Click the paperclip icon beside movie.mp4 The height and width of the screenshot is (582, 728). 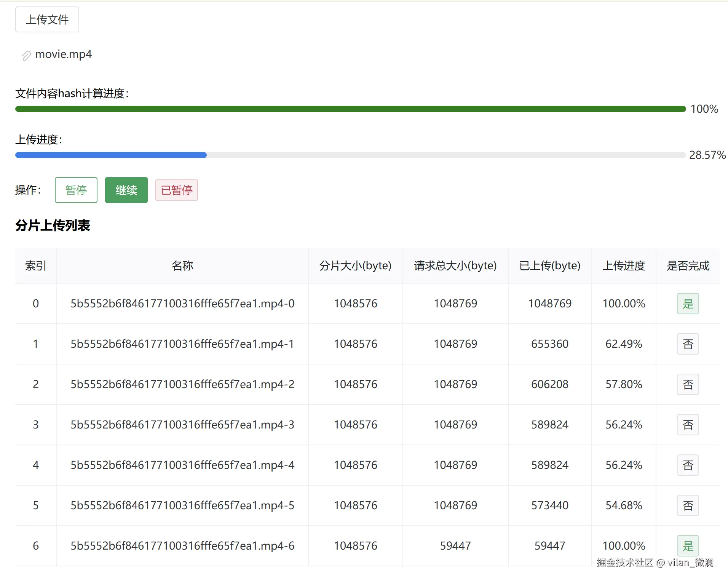(26, 56)
